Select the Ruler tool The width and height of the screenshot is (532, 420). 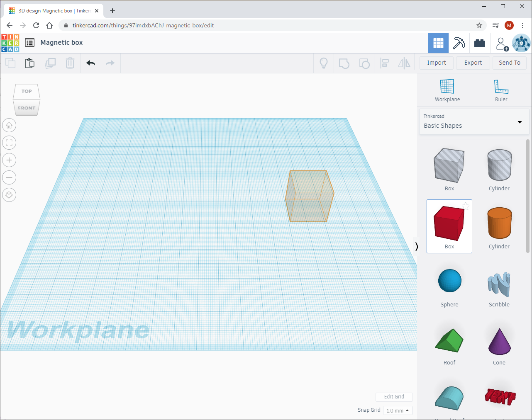click(501, 90)
